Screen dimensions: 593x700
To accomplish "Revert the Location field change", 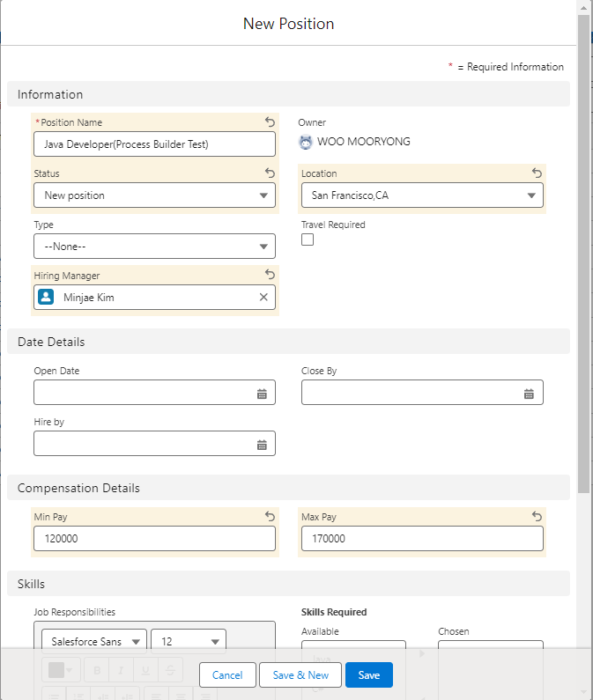I will pos(537,173).
